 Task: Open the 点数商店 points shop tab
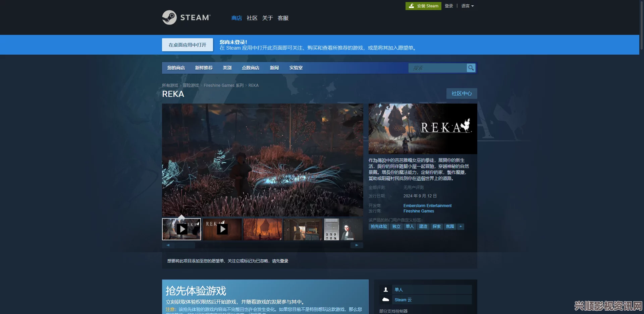[x=251, y=68]
